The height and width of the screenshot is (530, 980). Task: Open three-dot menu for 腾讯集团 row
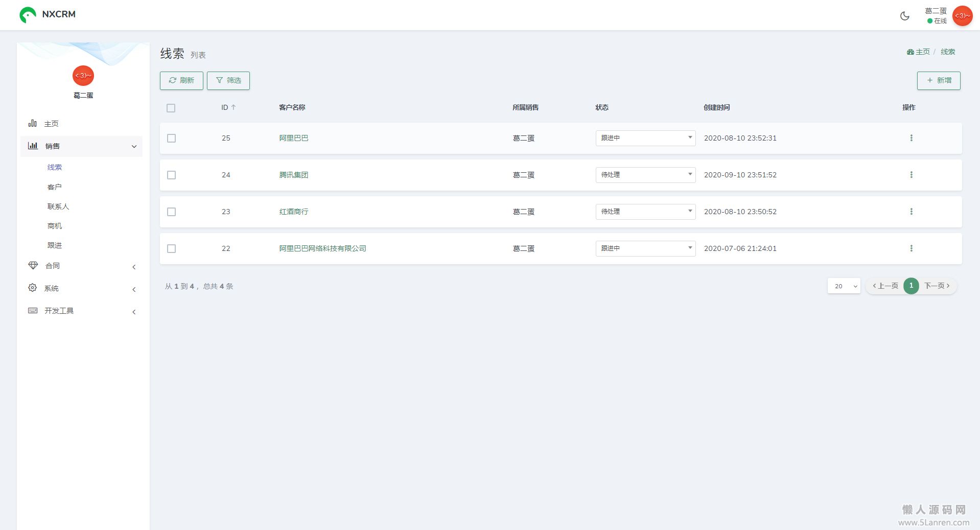click(911, 175)
